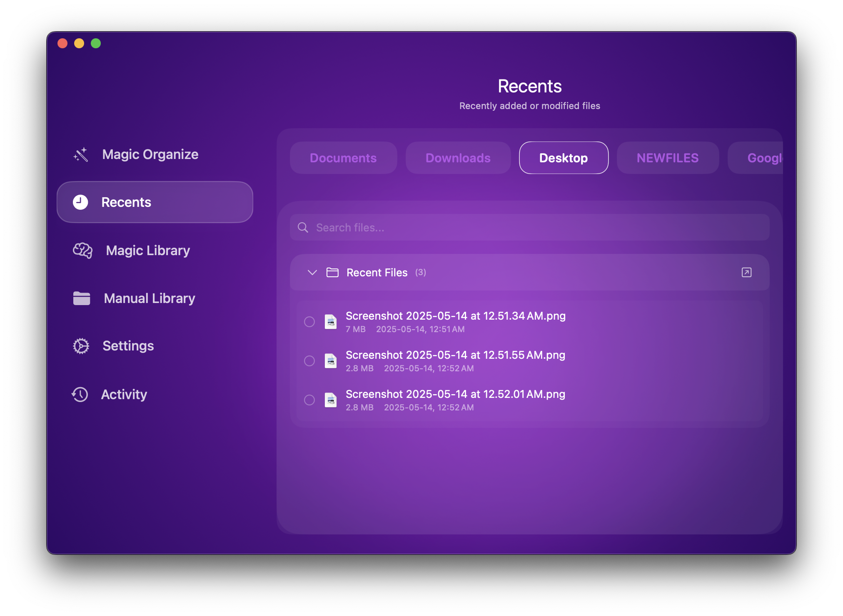Click the open-in-window arrow icon
The width and height of the screenshot is (843, 616).
point(746,273)
